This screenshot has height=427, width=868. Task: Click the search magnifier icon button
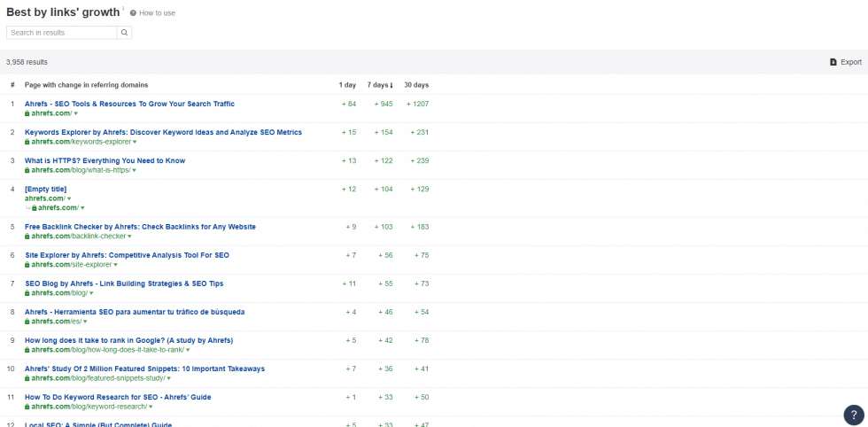pyautogui.click(x=125, y=33)
